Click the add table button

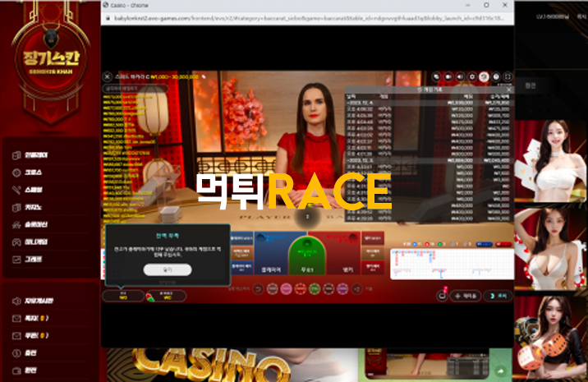[x=466, y=296]
